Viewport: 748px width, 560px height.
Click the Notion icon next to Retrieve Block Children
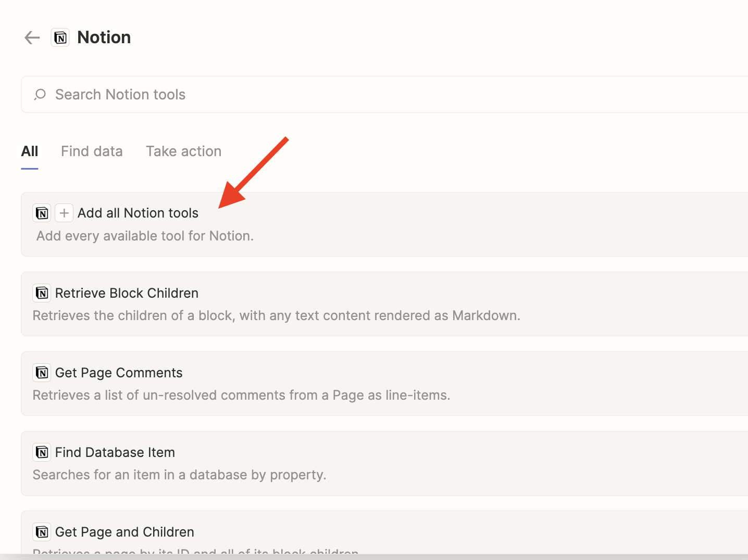click(42, 293)
